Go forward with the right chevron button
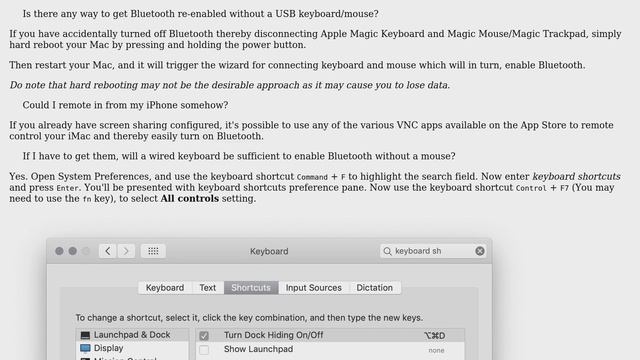Viewport: 640px width, 360px height. [126, 251]
